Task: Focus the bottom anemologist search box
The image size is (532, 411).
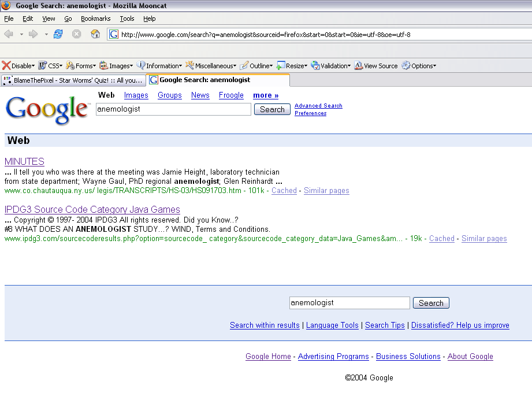Action: pyautogui.click(x=349, y=303)
